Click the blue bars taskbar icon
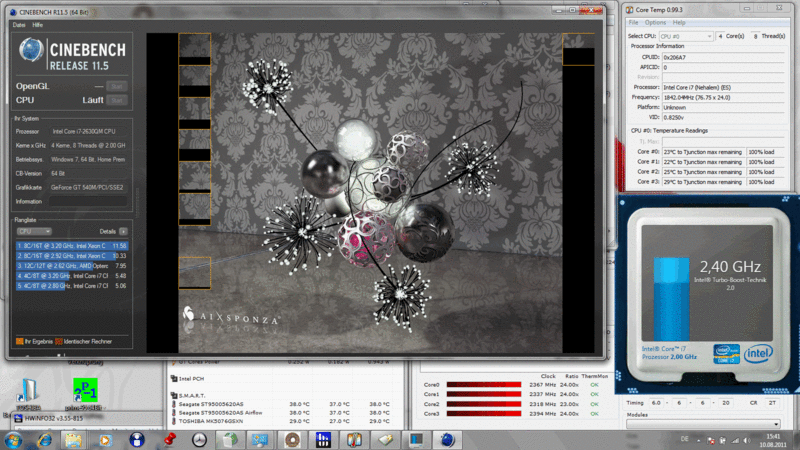 click(323, 440)
